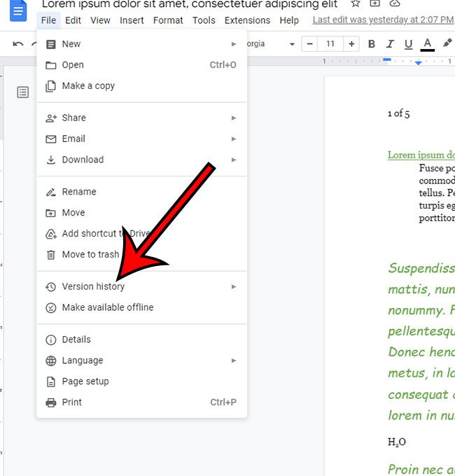Open the document outline icon
Image resolution: width=455 pixels, height=476 pixels.
[23, 92]
